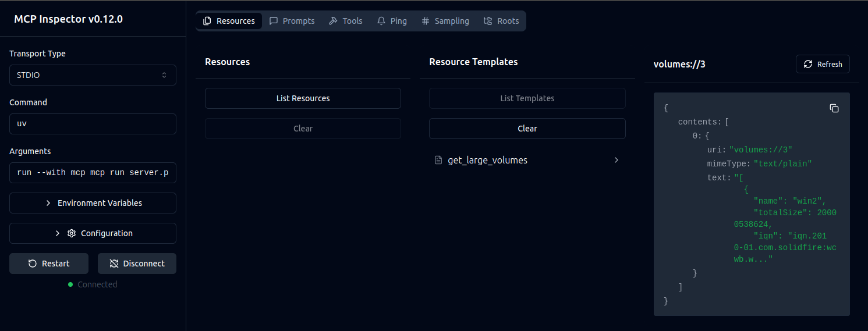Click the chevron next to get_large_volumes
The width and height of the screenshot is (868, 331).
tap(617, 160)
